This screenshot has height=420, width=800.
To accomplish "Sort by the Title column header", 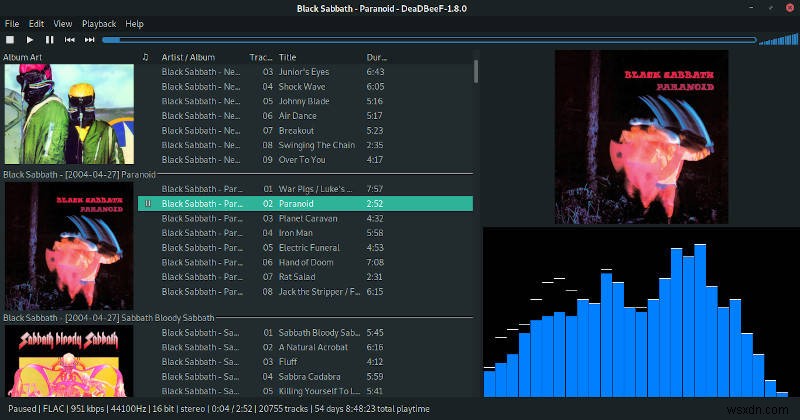I will click(x=287, y=57).
